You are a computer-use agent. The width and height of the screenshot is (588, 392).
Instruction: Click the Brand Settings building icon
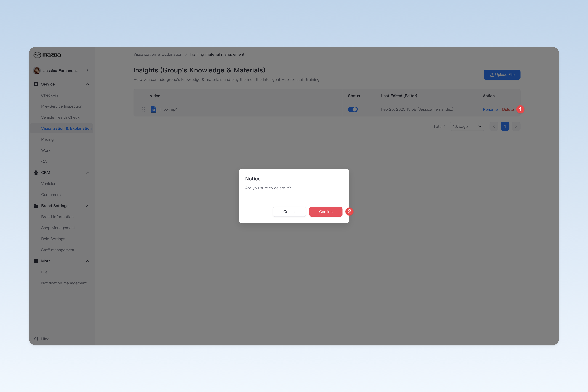[x=36, y=206]
